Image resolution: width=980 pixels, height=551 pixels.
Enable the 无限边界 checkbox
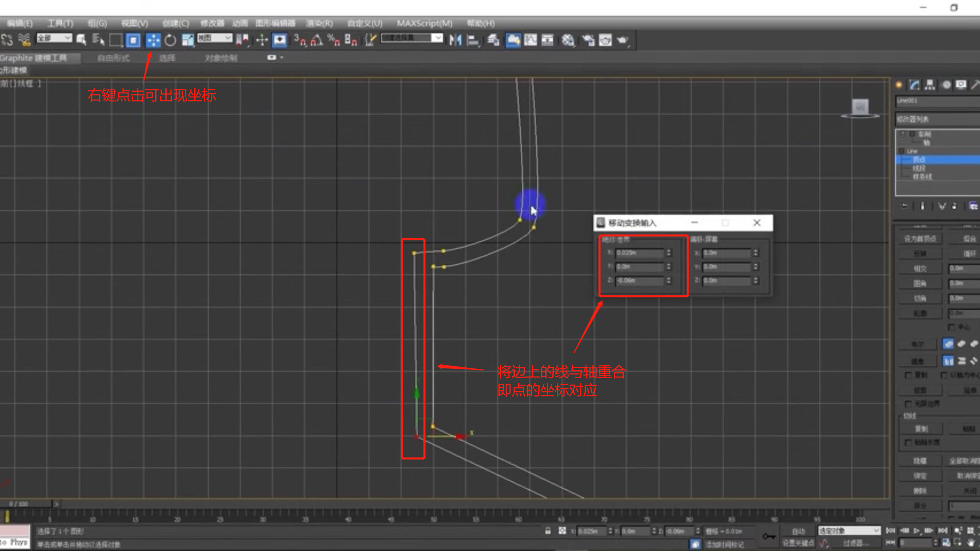[908, 404]
